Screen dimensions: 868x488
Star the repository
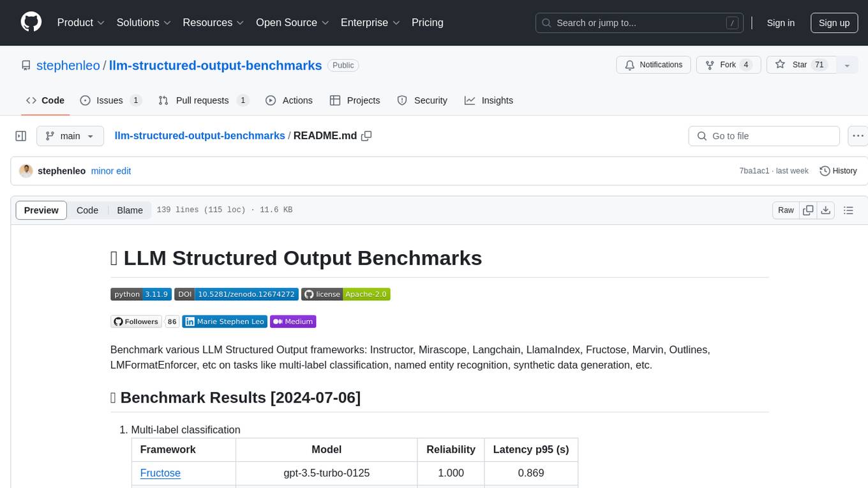point(800,65)
